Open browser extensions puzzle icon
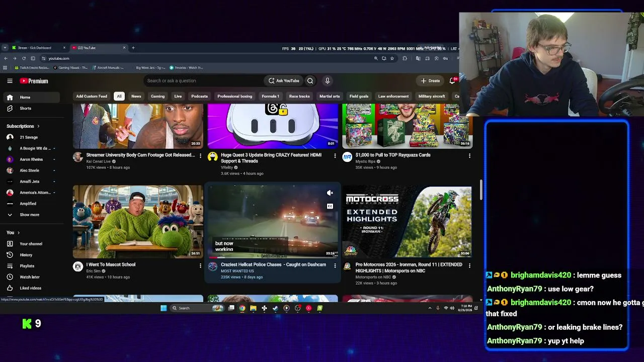This screenshot has height=362, width=644. (405, 58)
